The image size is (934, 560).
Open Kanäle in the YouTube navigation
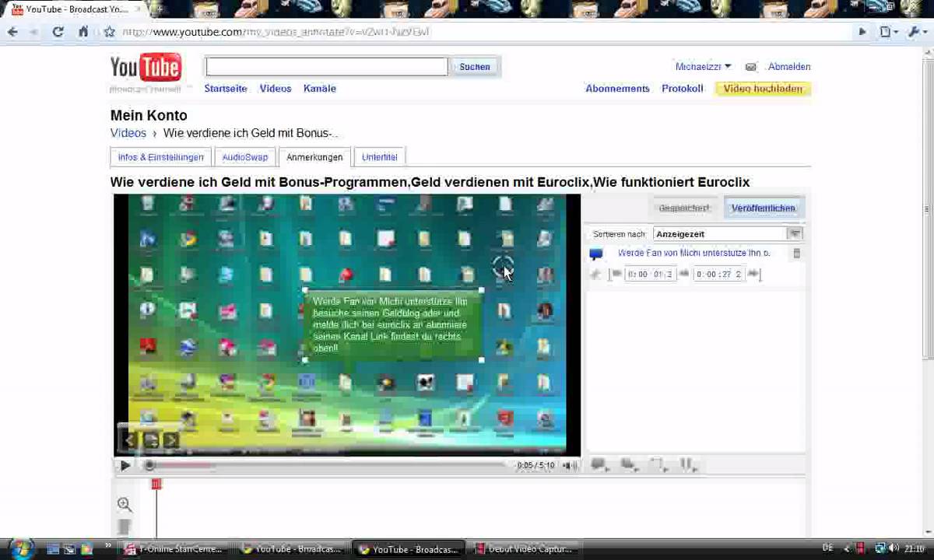[320, 89]
